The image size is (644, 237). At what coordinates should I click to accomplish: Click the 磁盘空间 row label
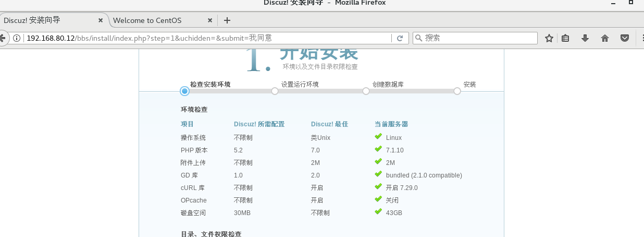[x=193, y=213]
